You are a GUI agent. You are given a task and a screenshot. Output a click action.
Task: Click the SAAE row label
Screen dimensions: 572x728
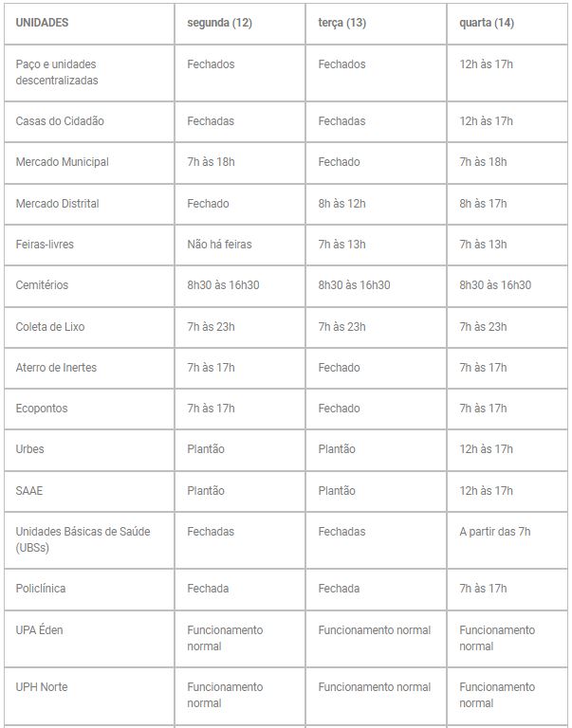pyautogui.click(x=30, y=491)
